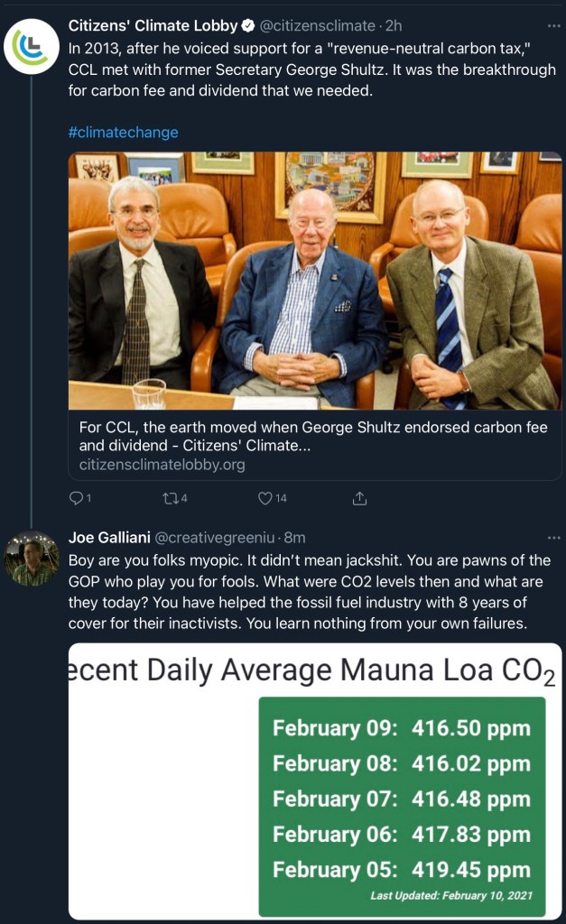Click the article headline about George Shultz

pyautogui.click(x=313, y=437)
